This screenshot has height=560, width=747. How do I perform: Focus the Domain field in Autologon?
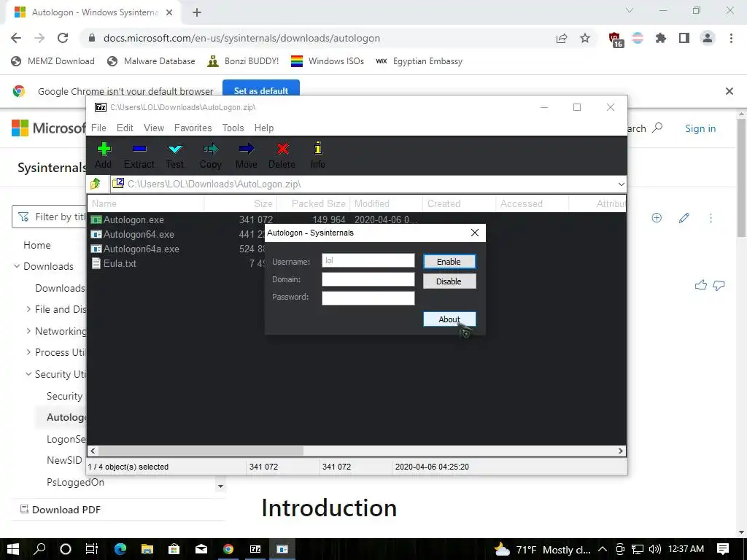coord(368,279)
